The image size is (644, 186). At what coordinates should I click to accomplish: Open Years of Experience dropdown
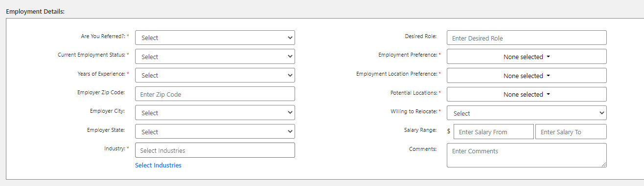[215, 75]
